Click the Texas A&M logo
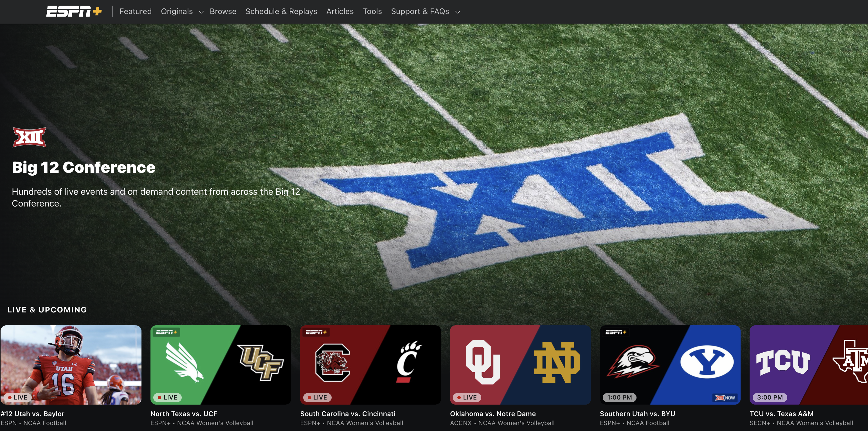The image size is (868, 431). (x=851, y=361)
